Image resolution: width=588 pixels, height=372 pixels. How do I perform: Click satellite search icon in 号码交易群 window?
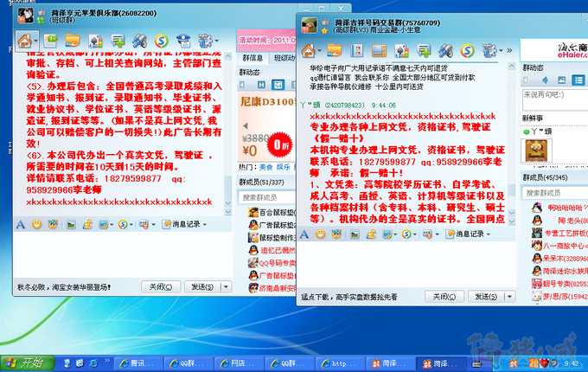445,51
